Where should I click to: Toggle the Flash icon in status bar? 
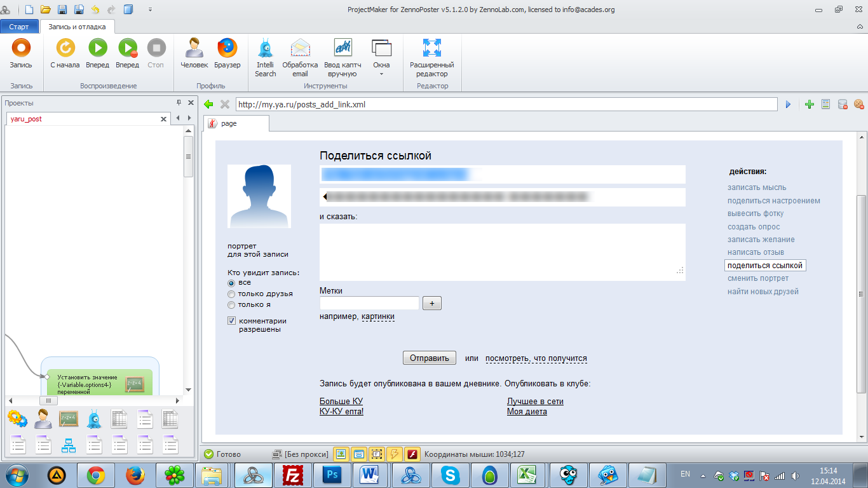coord(412,454)
